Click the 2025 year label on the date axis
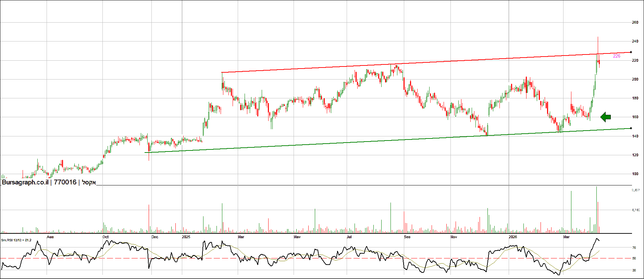Viewport: 644px width, 279px height. (x=186, y=237)
